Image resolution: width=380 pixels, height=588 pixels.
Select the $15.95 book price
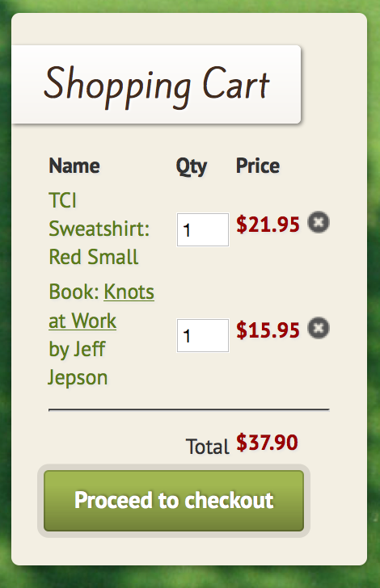click(x=268, y=330)
